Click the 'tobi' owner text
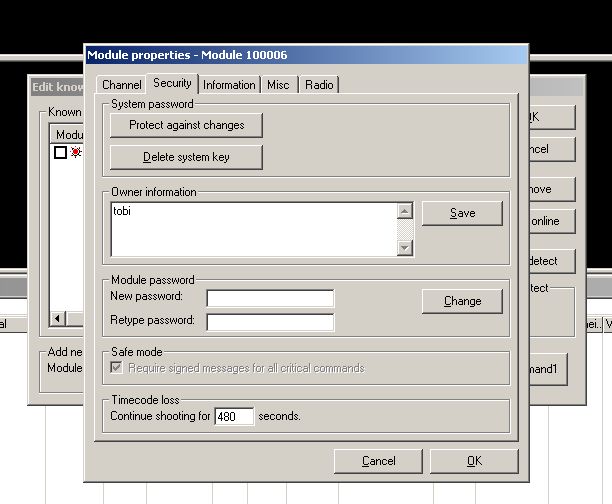This screenshot has height=504, width=612. 122,211
